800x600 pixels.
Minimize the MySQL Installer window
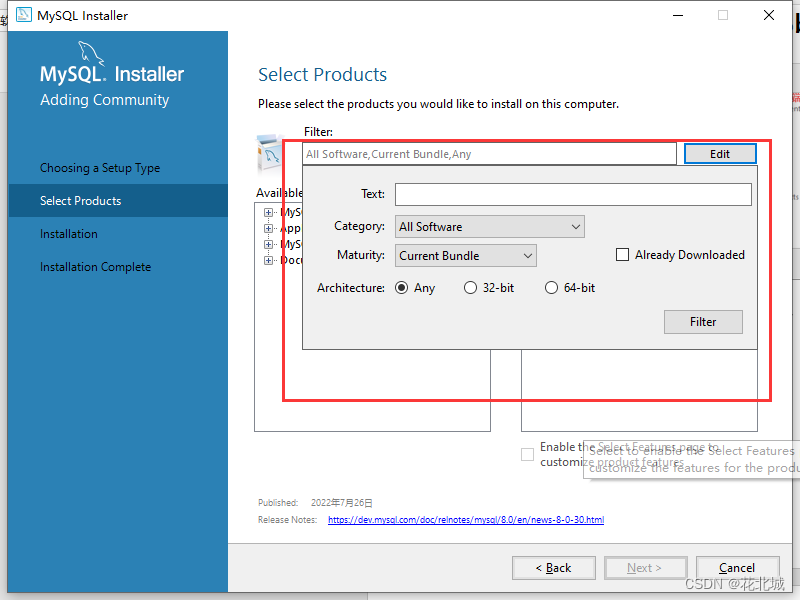coord(678,15)
